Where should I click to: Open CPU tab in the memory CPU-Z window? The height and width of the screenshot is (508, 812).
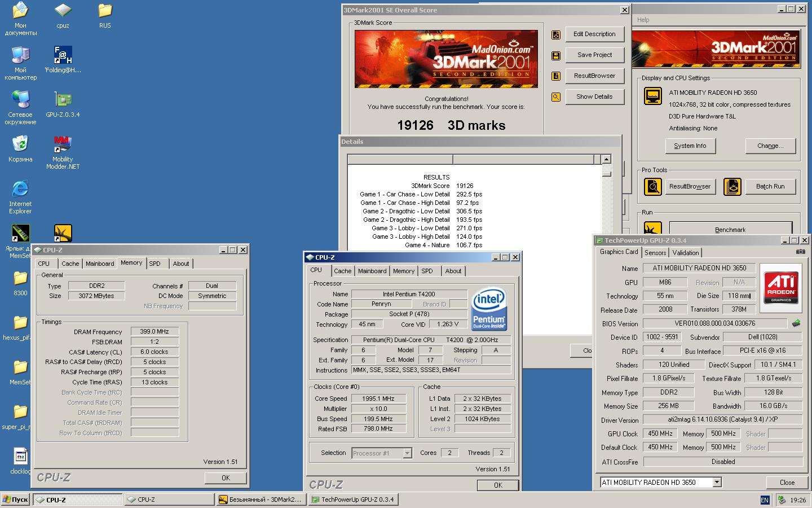click(x=44, y=264)
